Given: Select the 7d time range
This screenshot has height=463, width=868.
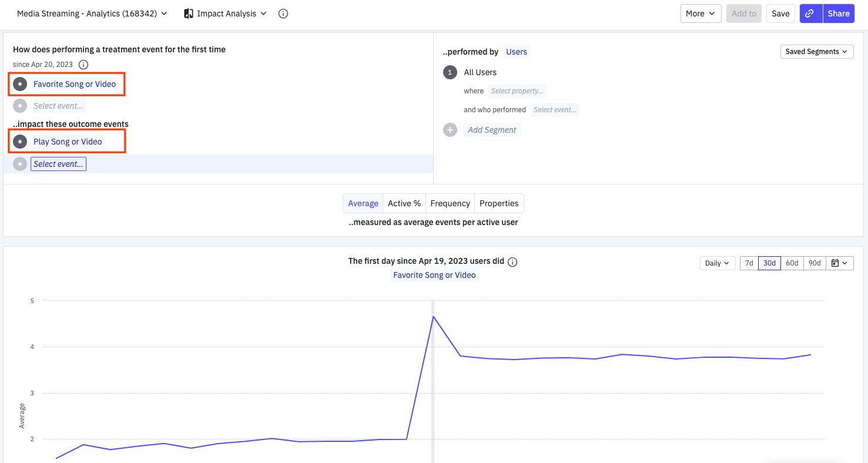Looking at the screenshot, I should [749, 263].
